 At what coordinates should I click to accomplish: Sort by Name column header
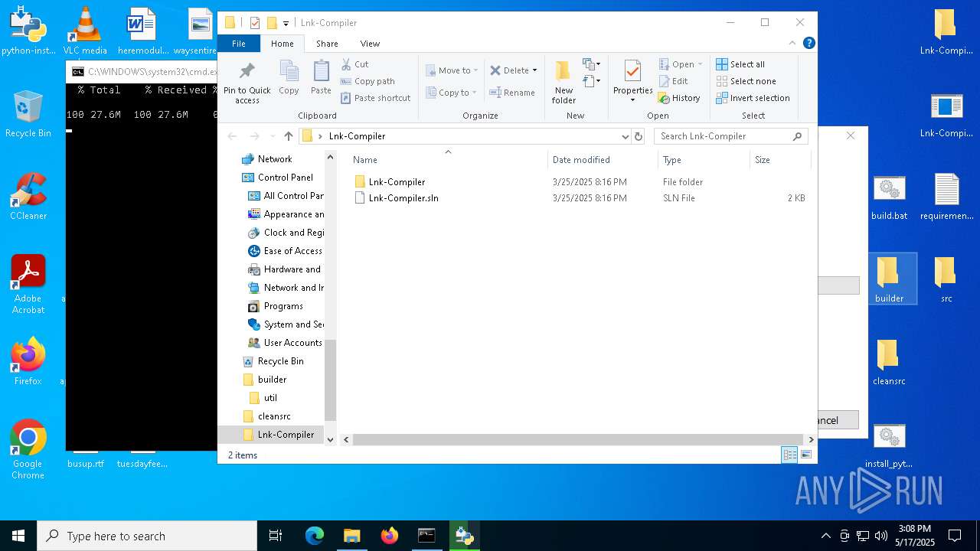coord(448,159)
